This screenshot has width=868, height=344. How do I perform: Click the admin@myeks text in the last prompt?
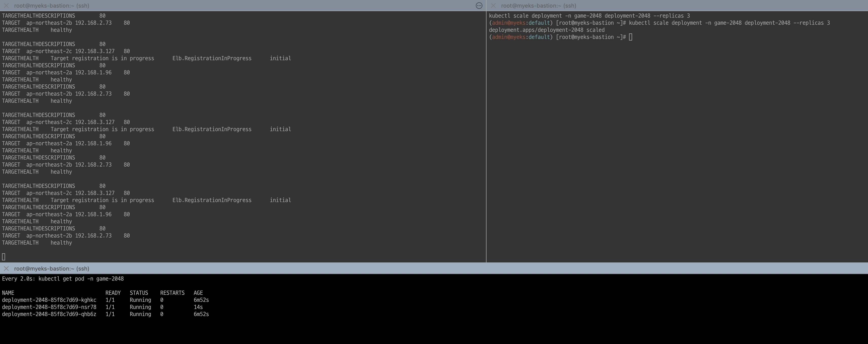point(509,37)
